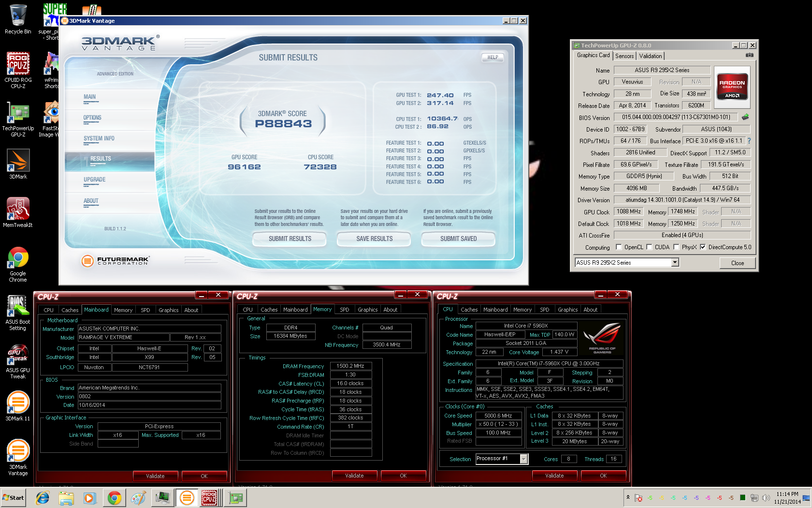Click the Radeon Graphics logo in GPU-Z
Viewport: 812px width, 508px height.
[732, 87]
